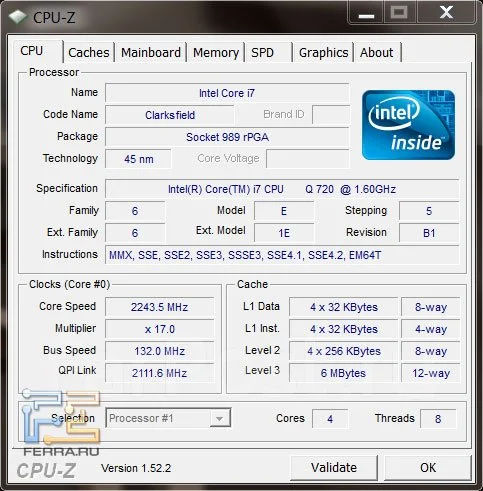Viewport: 483px width, 491px height.
Task: Click the Socket 989 rPGA package value
Action: pos(227,137)
